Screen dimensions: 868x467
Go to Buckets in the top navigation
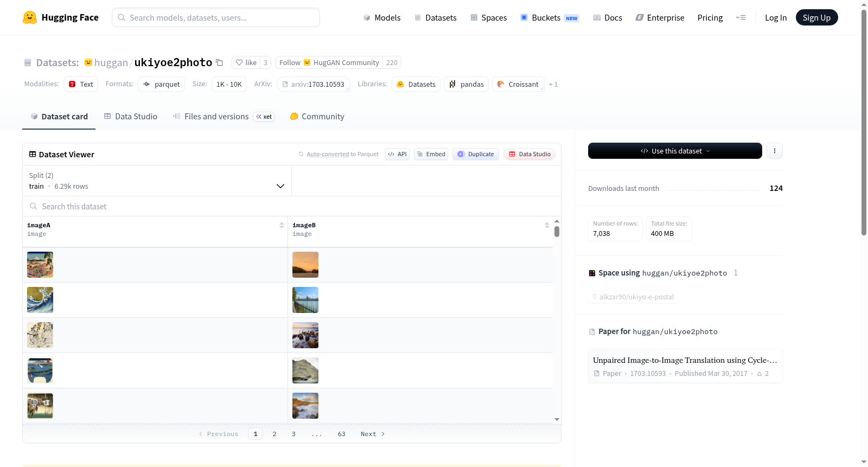click(x=550, y=17)
